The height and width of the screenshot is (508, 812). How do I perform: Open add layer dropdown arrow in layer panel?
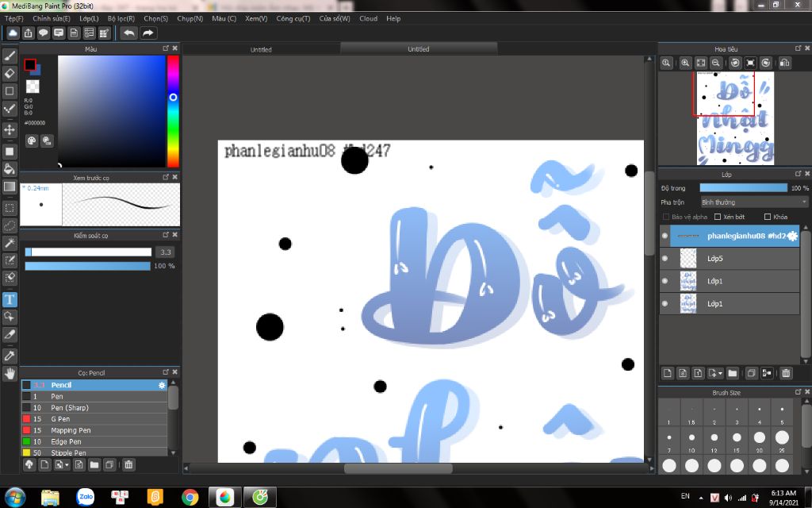(x=720, y=373)
